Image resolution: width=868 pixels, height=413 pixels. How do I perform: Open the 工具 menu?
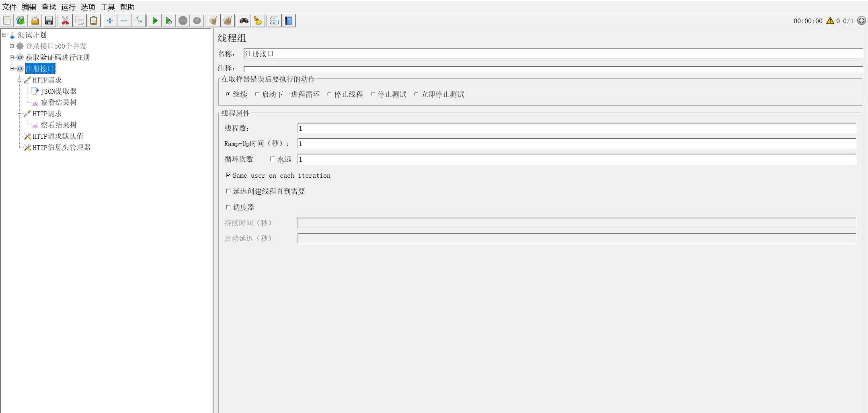[108, 7]
